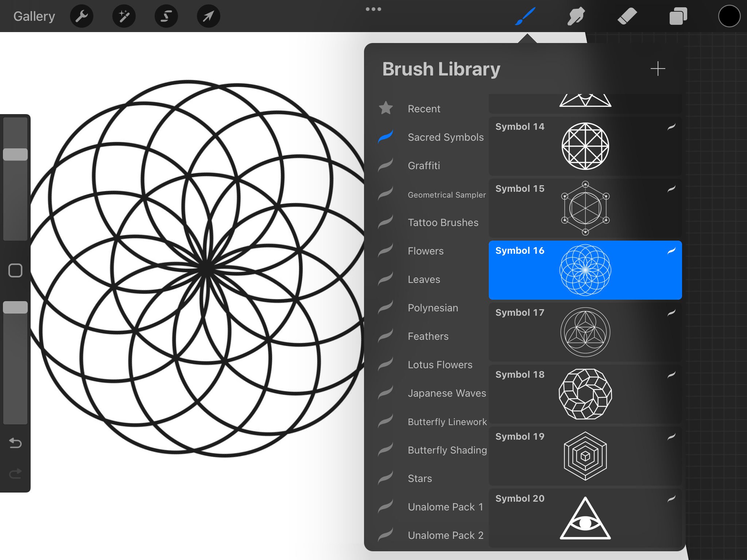Open the active color picker circle
This screenshot has height=560, width=747.
tap(729, 16)
